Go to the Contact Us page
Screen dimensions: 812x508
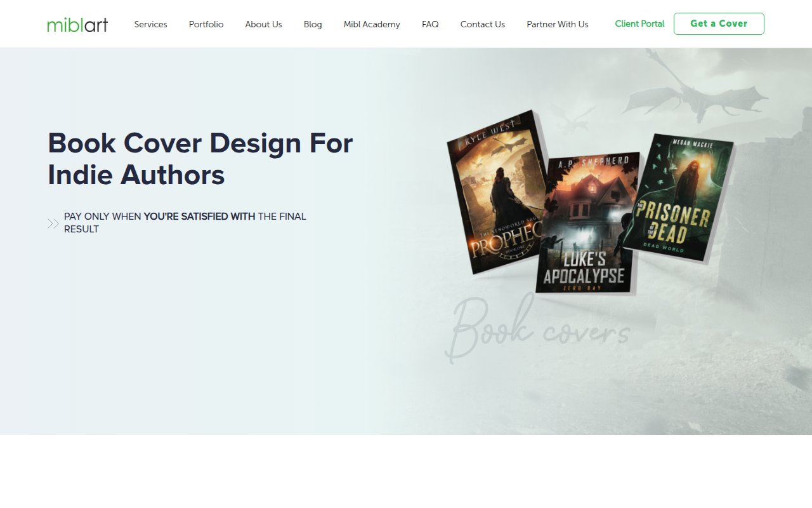pyautogui.click(x=482, y=24)
